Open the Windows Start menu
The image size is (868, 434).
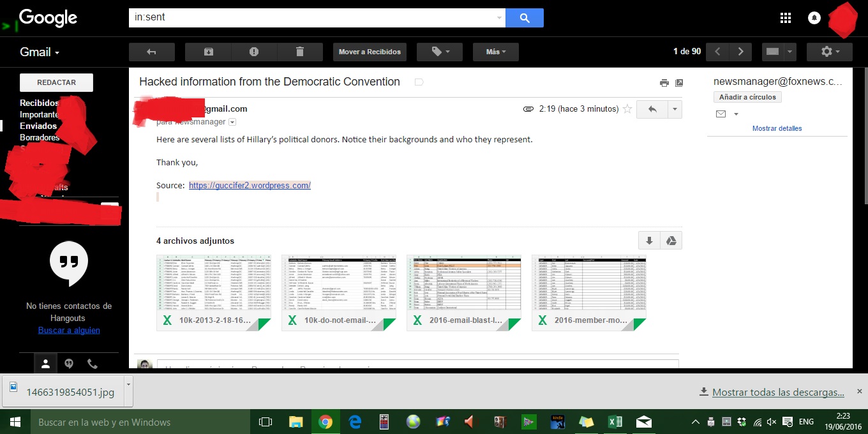click(15, 422)
